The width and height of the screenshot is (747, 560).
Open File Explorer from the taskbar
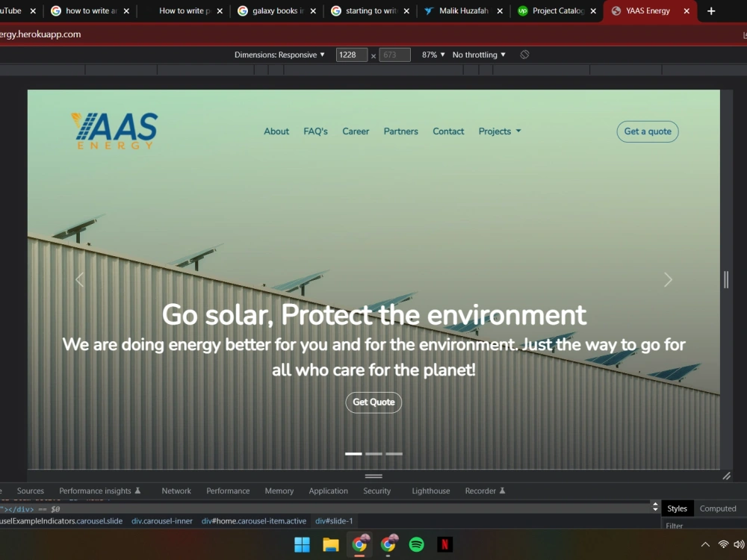coord(331,544)
